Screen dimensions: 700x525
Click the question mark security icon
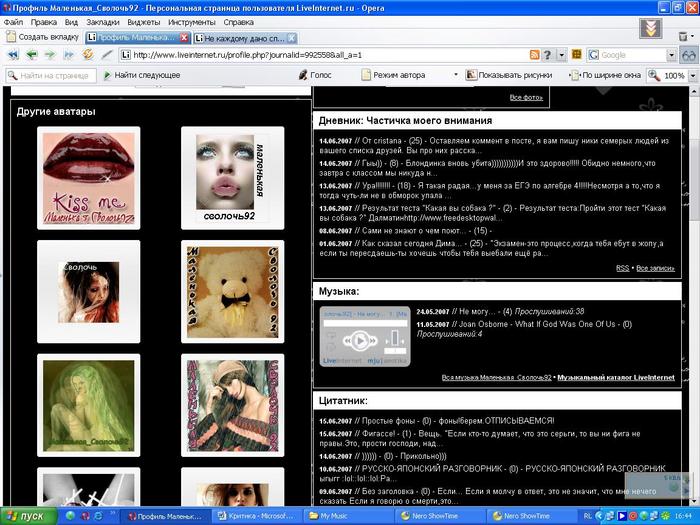(547, 55)
